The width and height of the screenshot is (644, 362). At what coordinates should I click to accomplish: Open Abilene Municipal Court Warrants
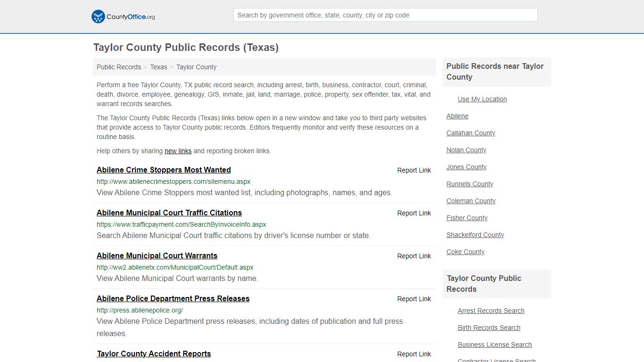[x=157, y=255]
